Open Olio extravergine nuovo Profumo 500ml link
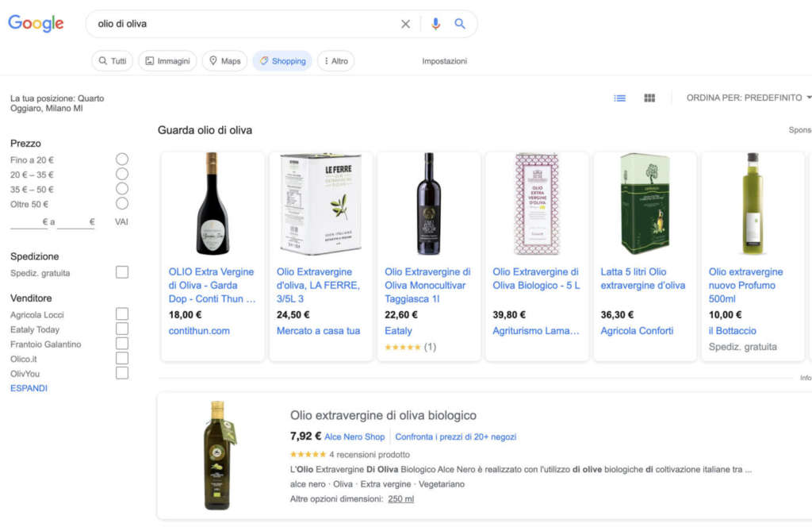This screenshot has height=527, width=812. click(x=745, y=285)
